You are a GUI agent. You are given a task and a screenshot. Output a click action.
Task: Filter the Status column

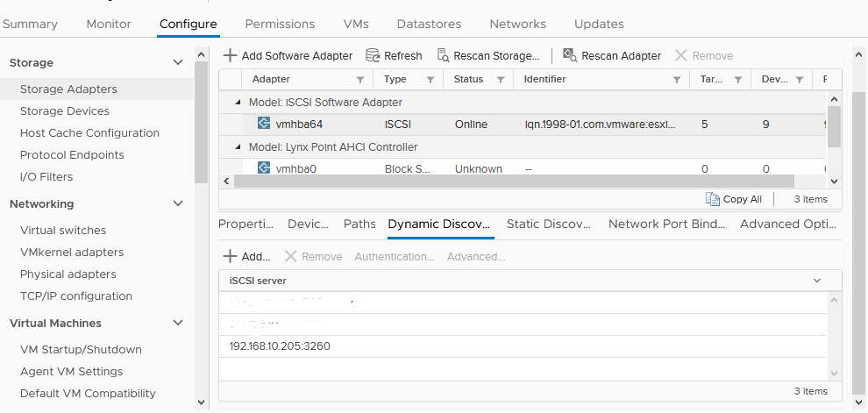[x=501, y=80]
